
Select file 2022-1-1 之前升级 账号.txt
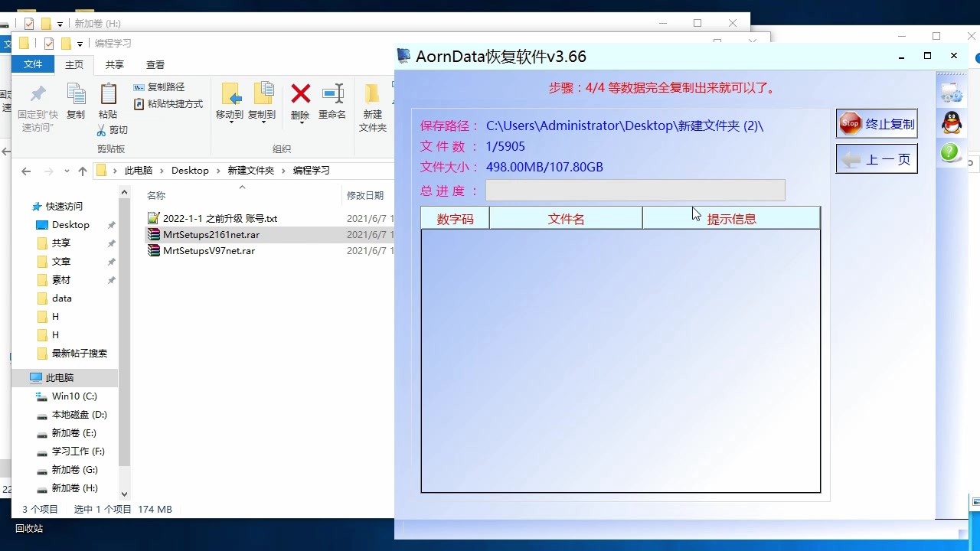point(220,218)
